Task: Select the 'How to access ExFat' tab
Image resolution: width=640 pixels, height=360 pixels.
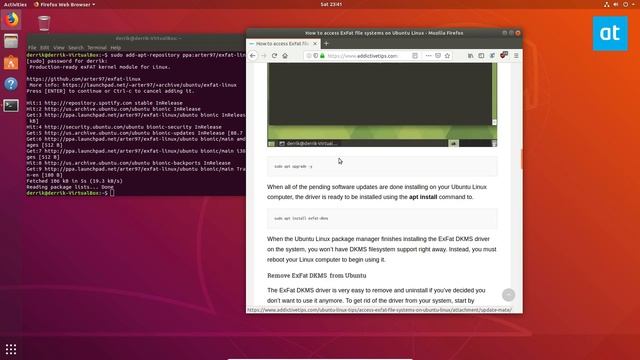Action: (283, 43)
